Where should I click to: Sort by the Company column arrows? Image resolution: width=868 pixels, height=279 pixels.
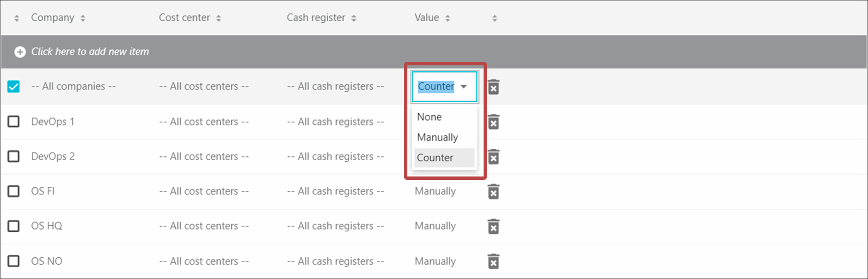tap(83, 18)
